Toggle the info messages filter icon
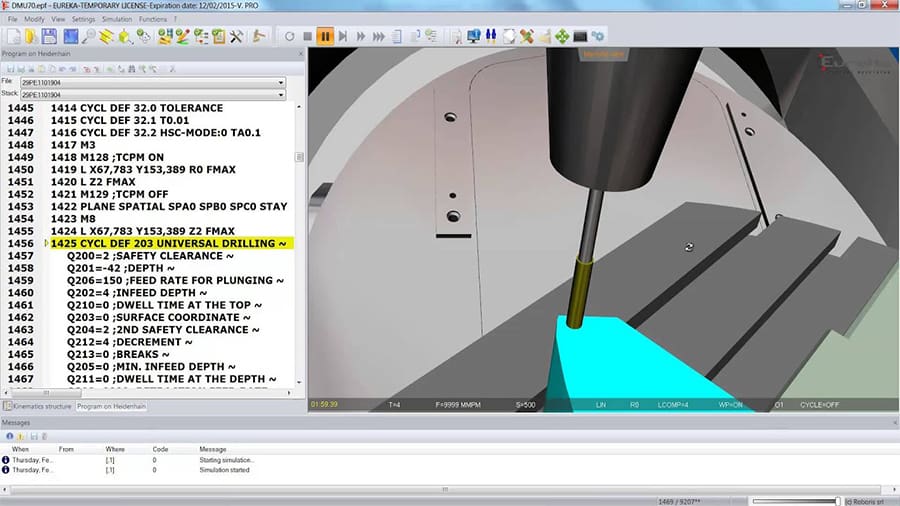 click(x=9, y=437)
